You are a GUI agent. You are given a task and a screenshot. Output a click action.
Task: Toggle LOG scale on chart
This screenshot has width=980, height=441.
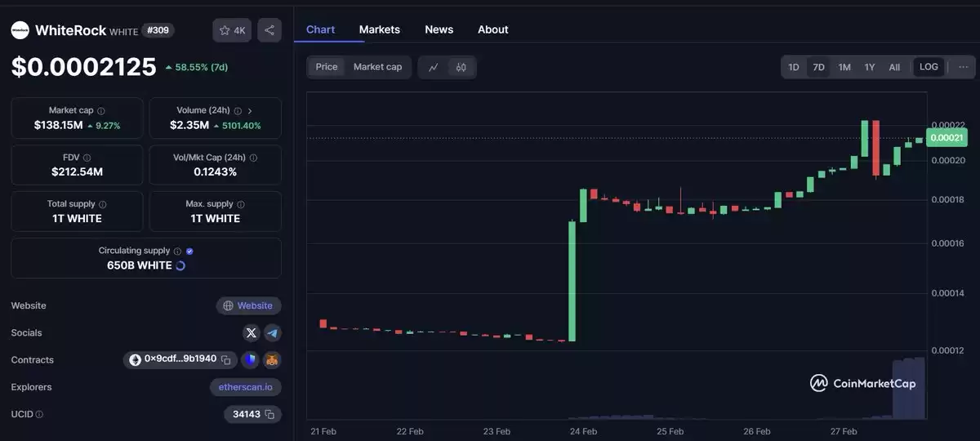(x=929, y=67)
